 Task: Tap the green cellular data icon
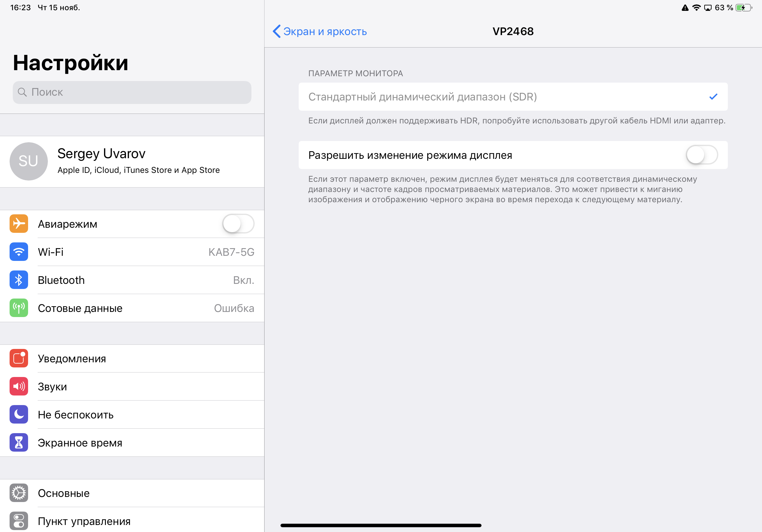point(19,308)
